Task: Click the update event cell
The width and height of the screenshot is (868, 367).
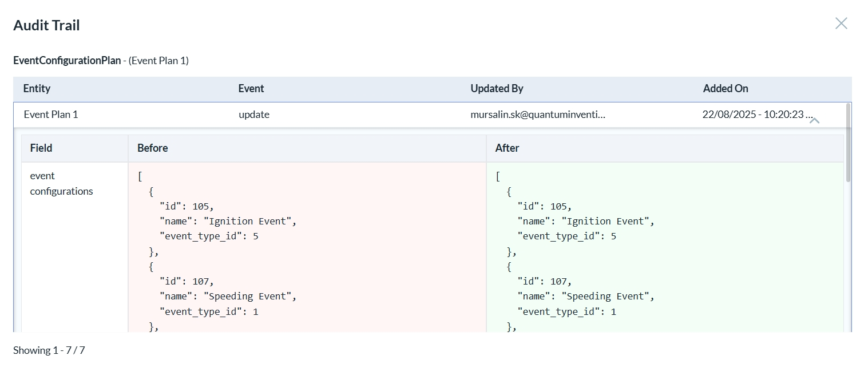Action: pyautogui.click(x=254, y=115)
